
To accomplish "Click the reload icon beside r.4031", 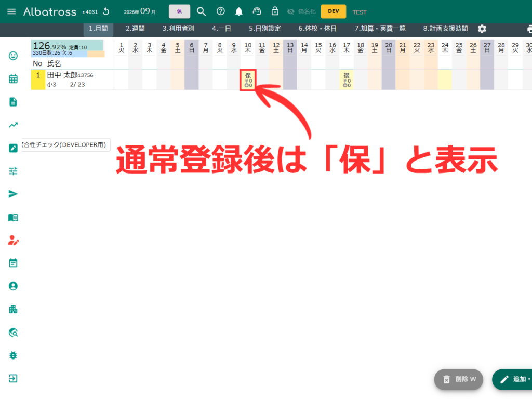I will tap(106, 12).
